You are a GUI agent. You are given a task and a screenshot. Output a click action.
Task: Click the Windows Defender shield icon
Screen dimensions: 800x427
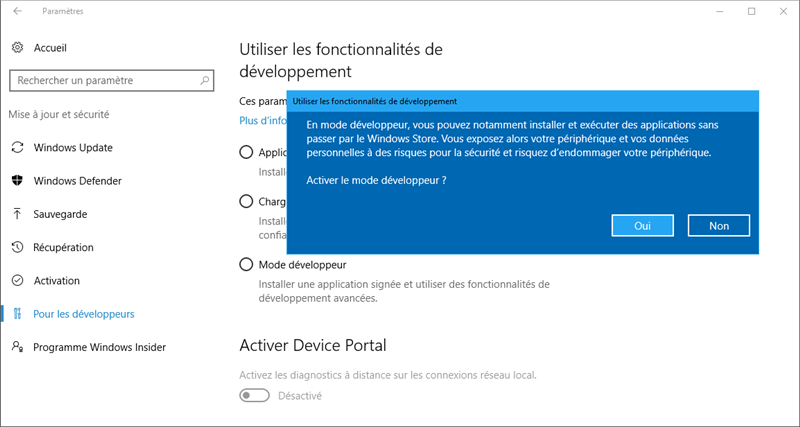click(17, 181)
